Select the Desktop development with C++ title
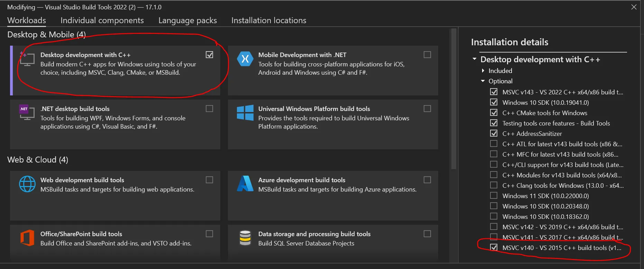The image size is (644, 269). point(85,55)
